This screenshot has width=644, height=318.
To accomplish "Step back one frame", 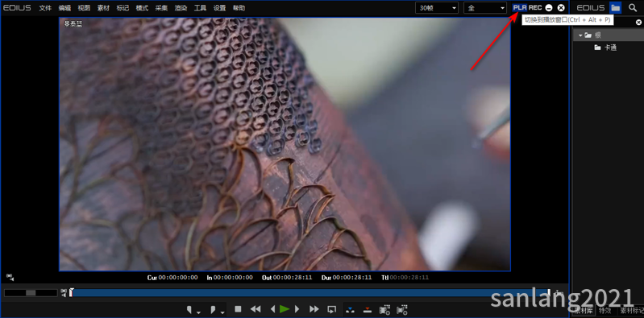I will point(272,309).
